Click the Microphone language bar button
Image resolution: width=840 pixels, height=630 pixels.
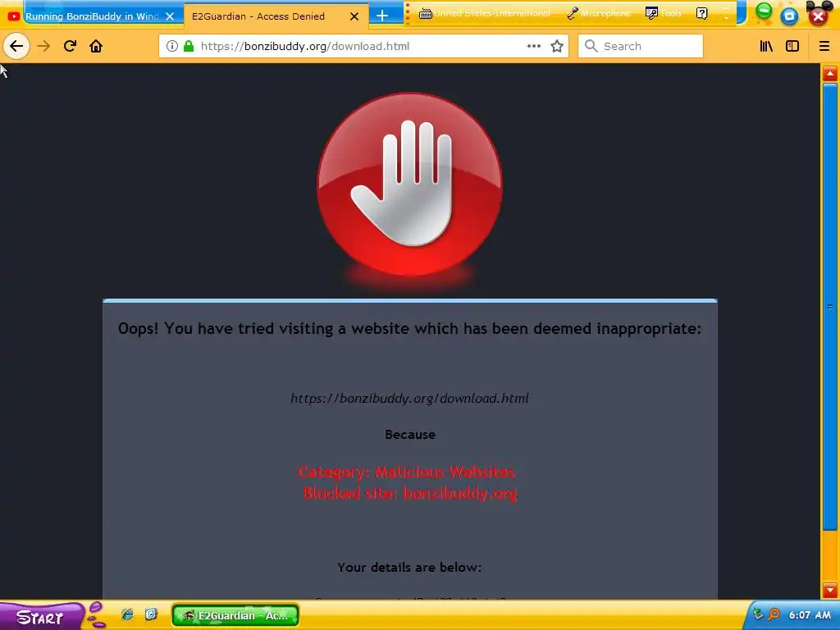click(x=598, y=13)
